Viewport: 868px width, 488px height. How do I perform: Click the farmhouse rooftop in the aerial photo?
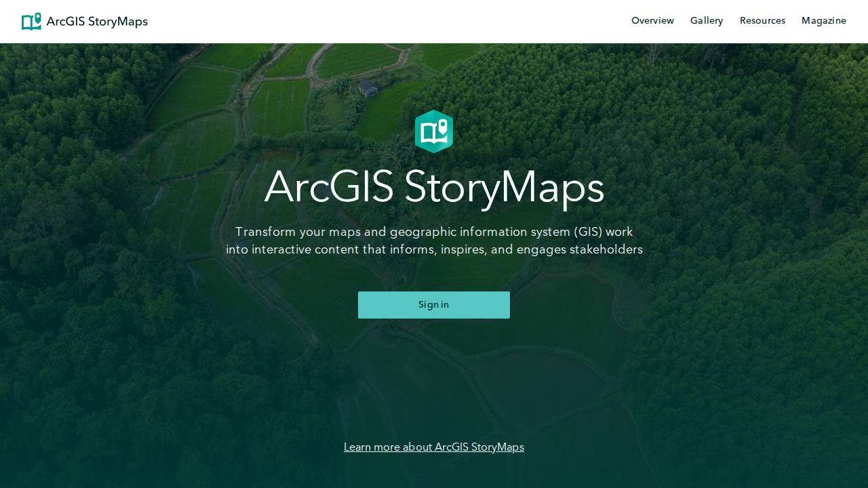[368, 87]
